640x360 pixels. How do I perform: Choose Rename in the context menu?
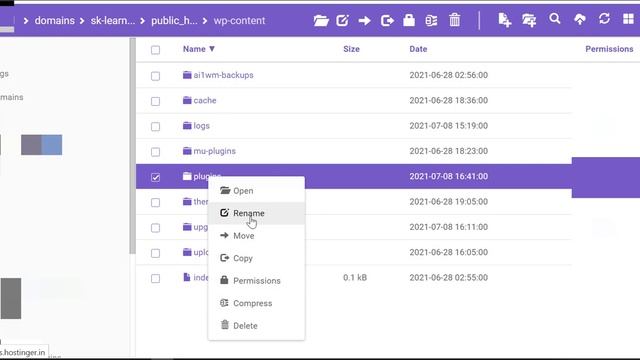click(x=256, y=213)
